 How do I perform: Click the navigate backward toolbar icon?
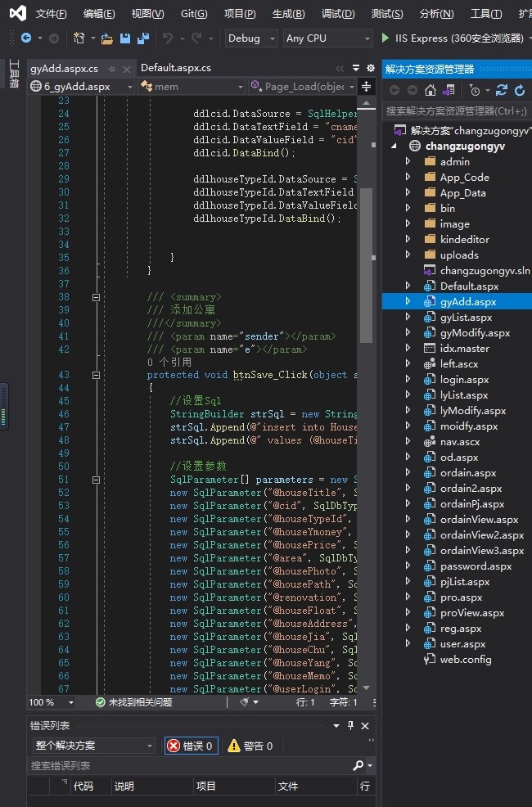(25, 38)
